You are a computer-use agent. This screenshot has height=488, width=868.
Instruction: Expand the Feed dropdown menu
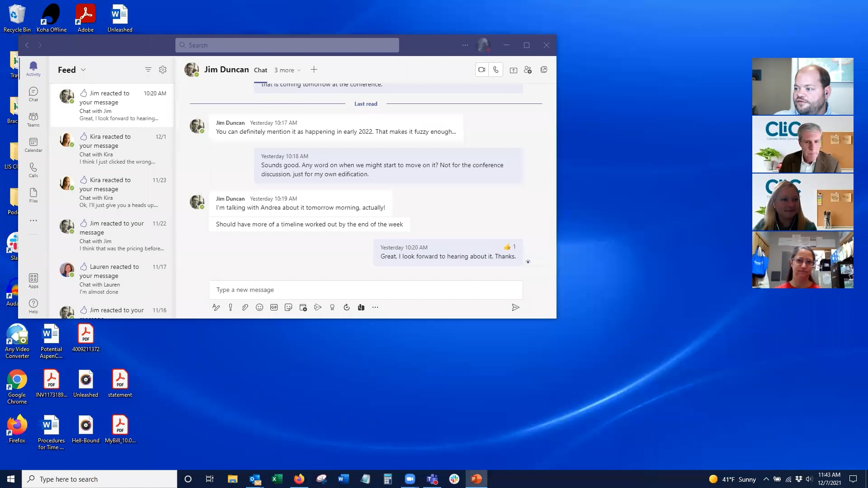click(x=83, y=70)
